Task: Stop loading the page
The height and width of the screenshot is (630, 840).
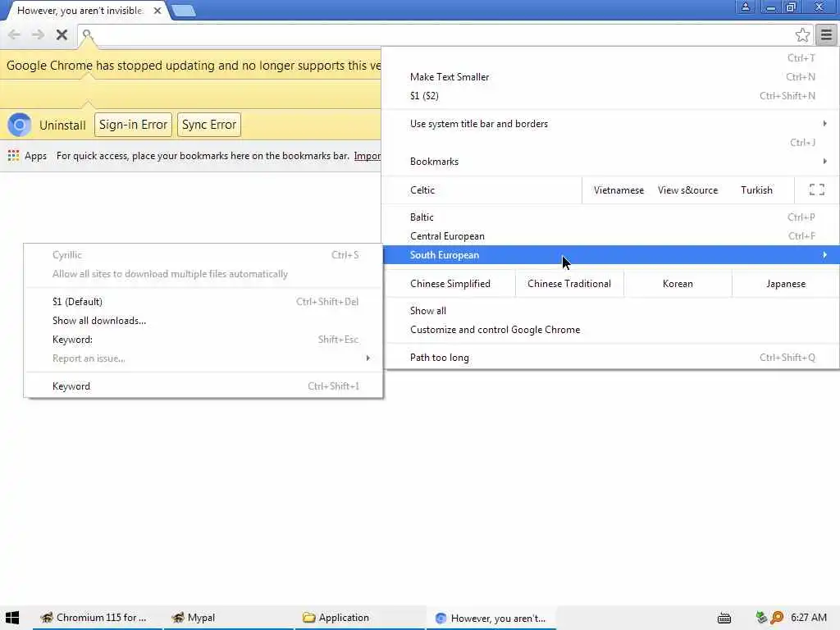Action: tap(62, 34)
